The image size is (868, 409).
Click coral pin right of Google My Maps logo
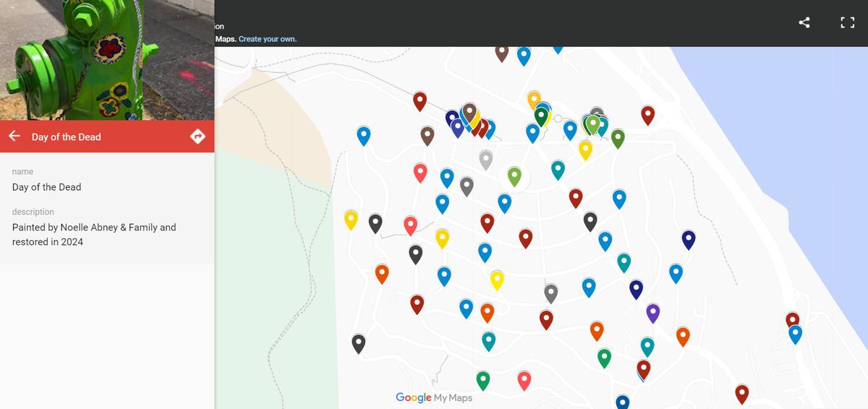pos(524,379)
